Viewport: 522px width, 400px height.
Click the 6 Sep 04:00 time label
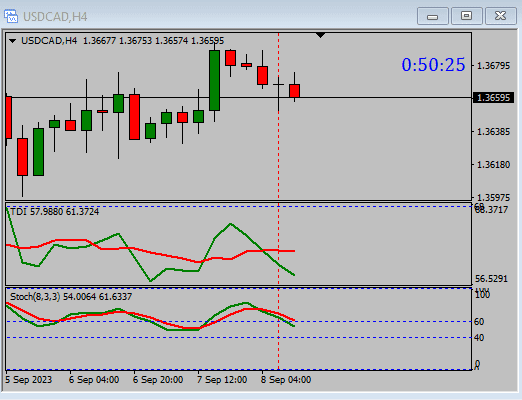[x=94, y=380]
